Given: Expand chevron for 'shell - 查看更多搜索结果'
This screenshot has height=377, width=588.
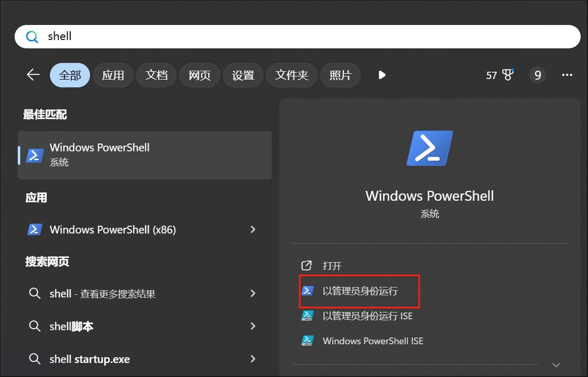Looking at the screenshot, I should tap(253, 293).
